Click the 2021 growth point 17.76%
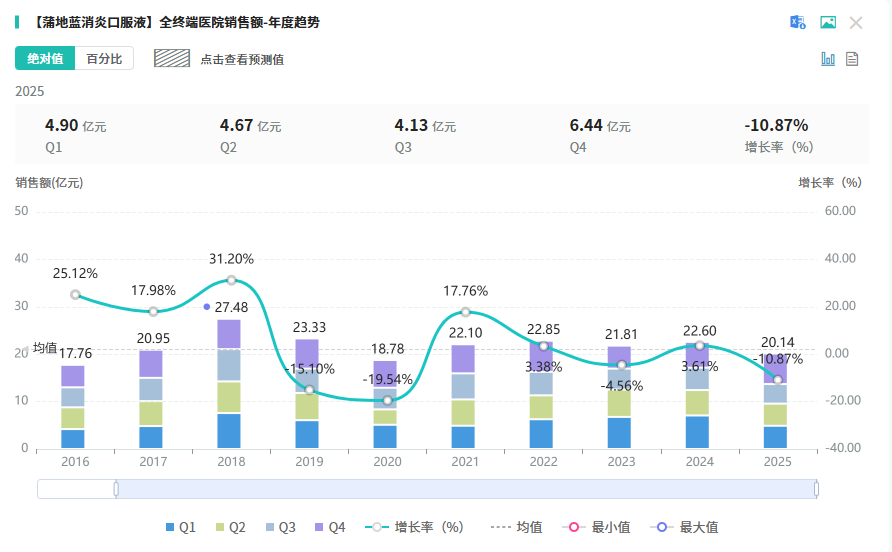892x552 pixels. (x=465, y=312)
